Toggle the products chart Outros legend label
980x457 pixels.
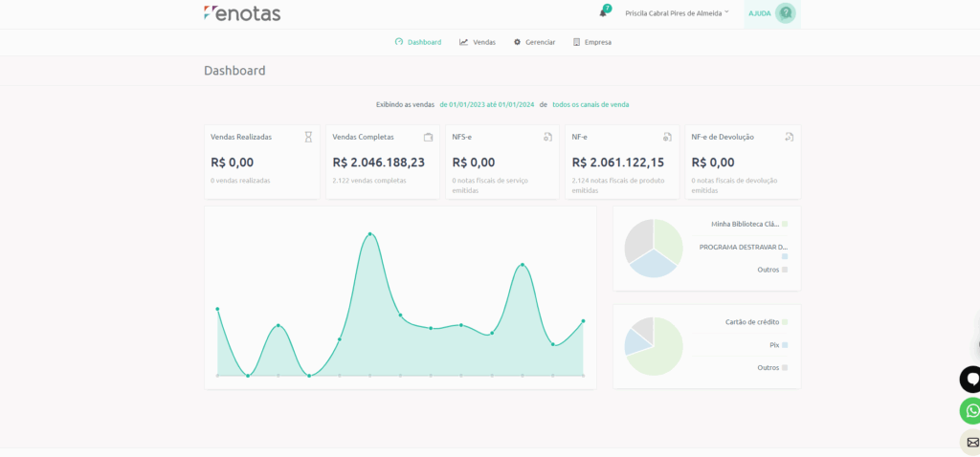click(768, 270)
